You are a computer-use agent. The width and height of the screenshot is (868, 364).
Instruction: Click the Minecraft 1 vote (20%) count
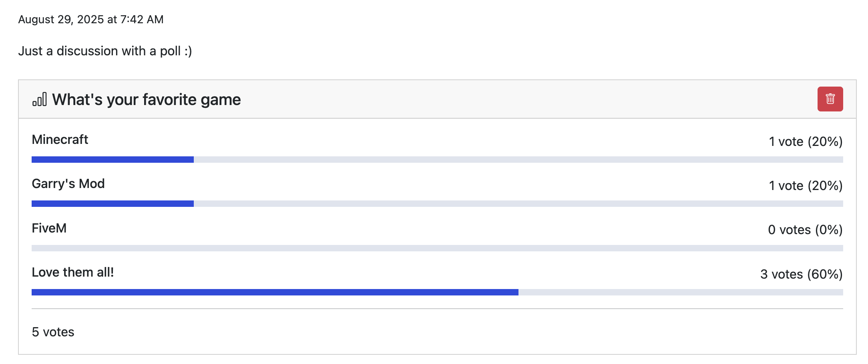(x=806, y=142)
